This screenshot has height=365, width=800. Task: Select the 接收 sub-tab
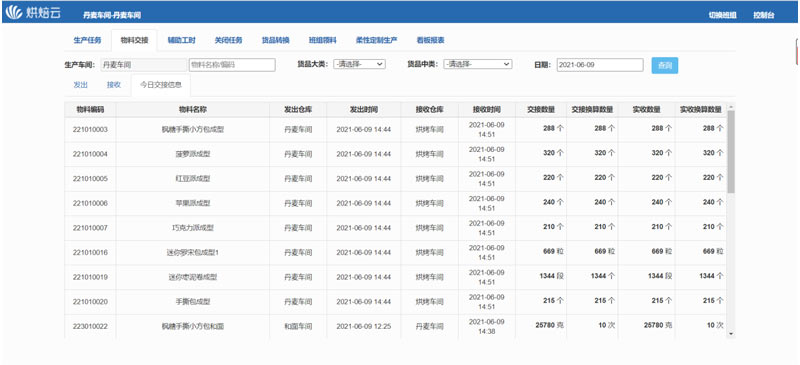point(114,85)
